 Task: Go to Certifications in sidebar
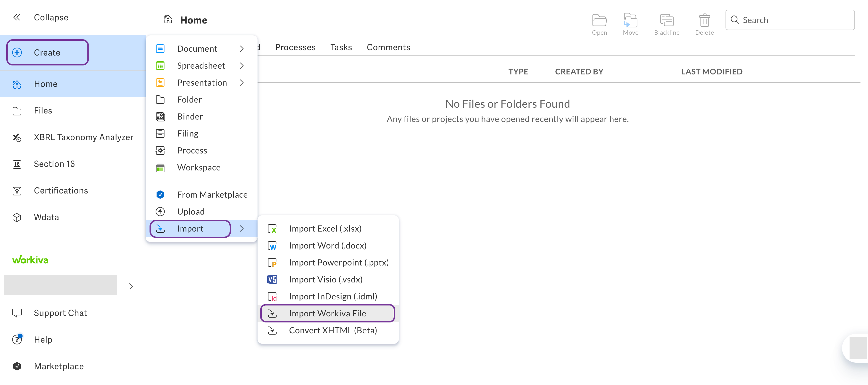pos(61,191)
